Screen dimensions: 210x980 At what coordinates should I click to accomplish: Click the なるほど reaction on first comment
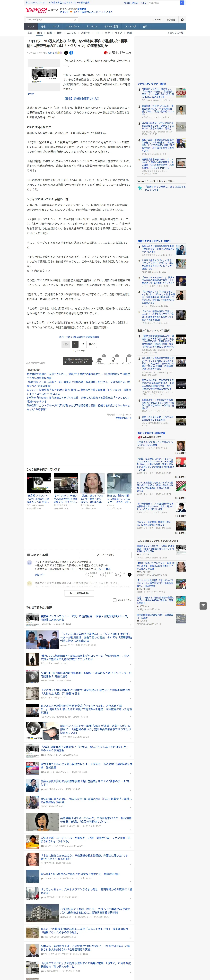point(107,574)
